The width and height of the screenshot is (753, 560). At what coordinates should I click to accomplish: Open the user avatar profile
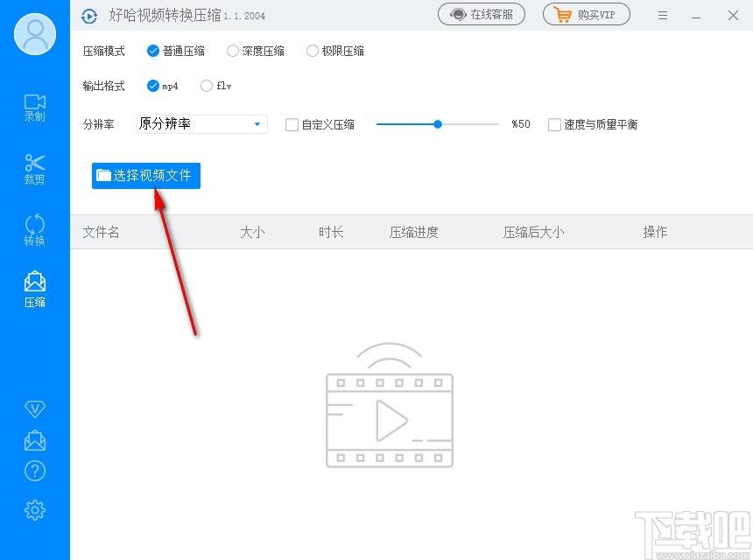[x=35, y=34]
